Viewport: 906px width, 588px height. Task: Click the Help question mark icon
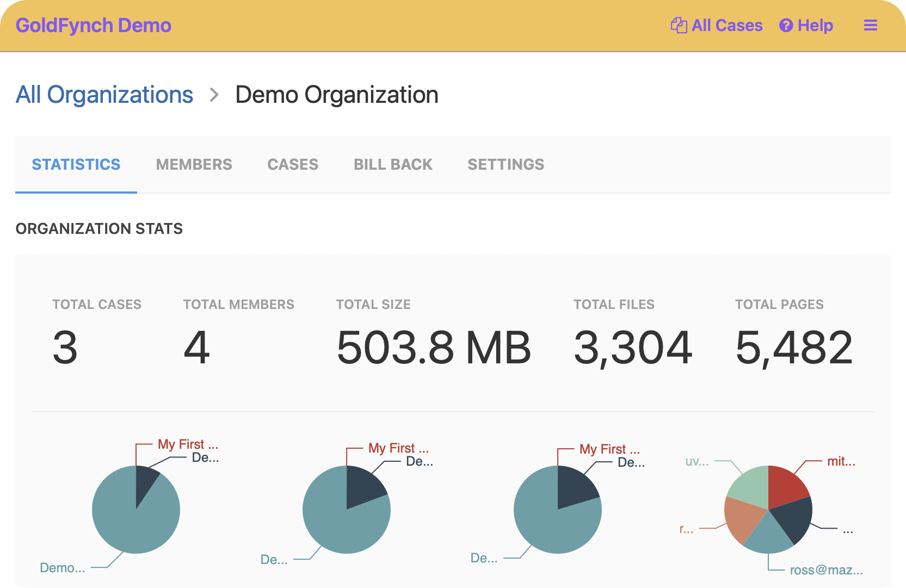pos(786,26)
